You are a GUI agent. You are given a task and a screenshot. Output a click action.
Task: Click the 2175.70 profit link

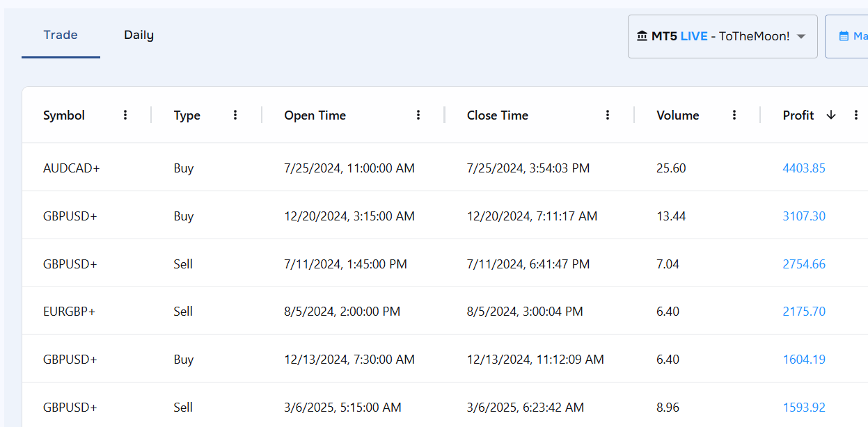[803, 312]
